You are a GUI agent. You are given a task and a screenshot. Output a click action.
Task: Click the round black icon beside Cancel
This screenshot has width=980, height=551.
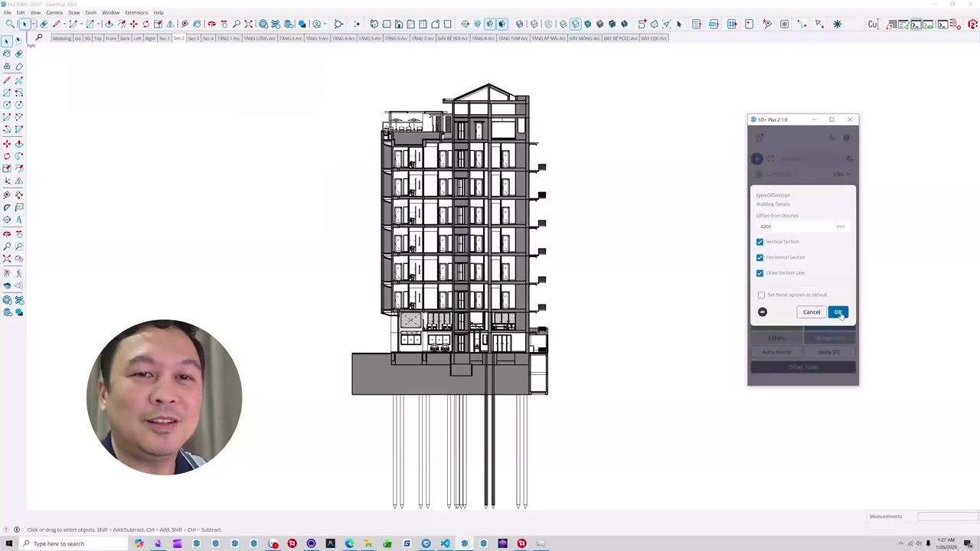[x=762, y=312]
